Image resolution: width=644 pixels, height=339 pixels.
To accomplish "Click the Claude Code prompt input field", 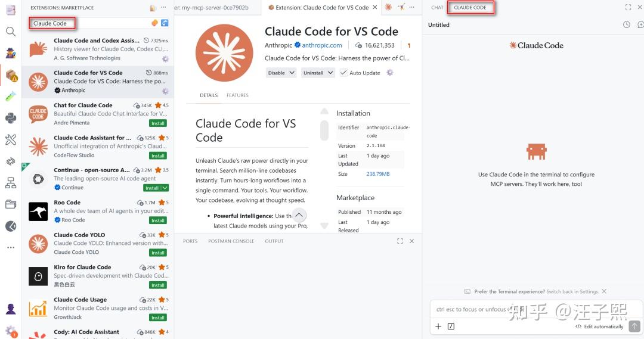I will [x=536, y=309].
